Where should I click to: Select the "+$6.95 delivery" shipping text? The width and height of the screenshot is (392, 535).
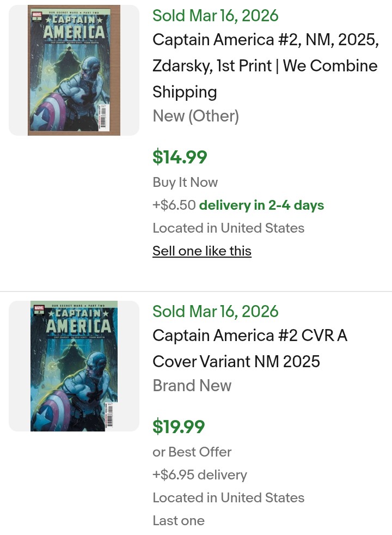tap(200, 475)
